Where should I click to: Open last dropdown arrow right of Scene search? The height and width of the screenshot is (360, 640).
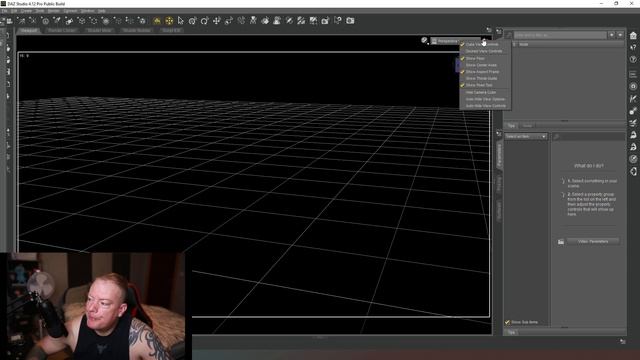pos(620,36)
